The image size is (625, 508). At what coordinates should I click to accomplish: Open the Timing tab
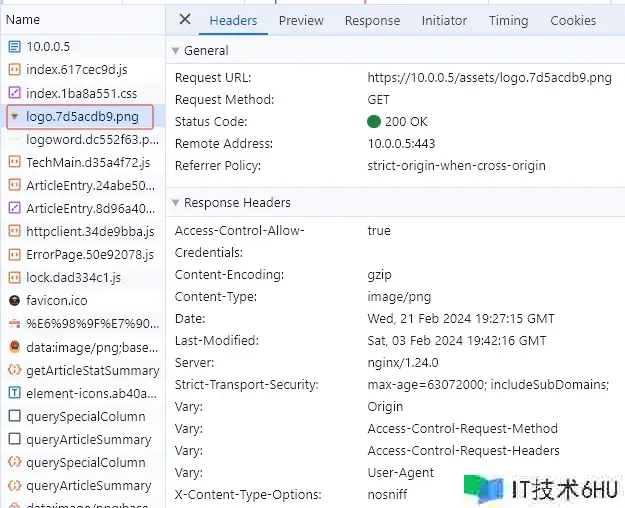508,20
